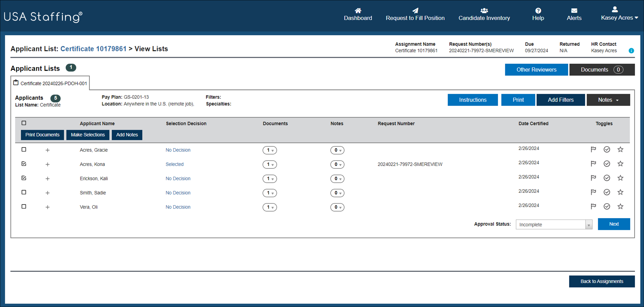Mark review complete for Erickson, Kali
Screen dimensions: 644x307
pyautogui.click(x=607, y=178)
